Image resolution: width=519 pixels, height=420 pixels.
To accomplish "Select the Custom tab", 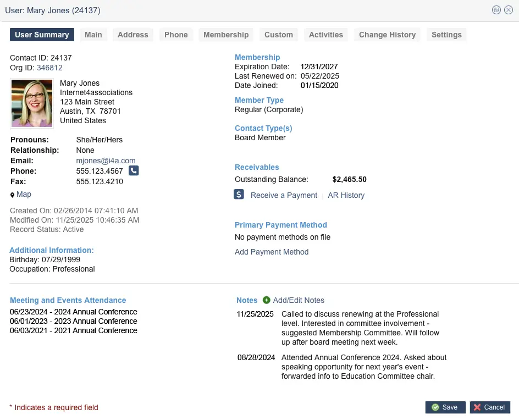I will (279, 35).
